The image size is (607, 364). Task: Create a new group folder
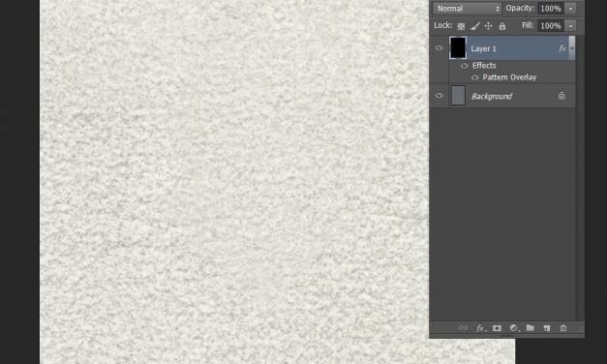pos(530,327)
